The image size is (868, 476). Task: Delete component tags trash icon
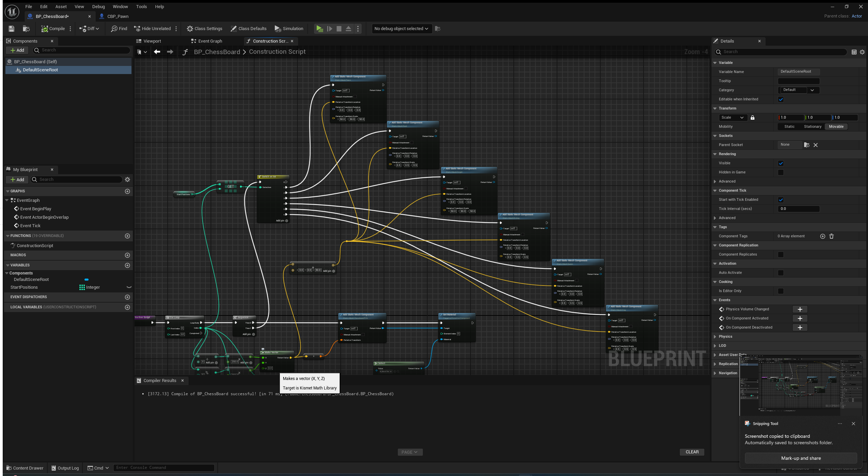tap(831, 236)
